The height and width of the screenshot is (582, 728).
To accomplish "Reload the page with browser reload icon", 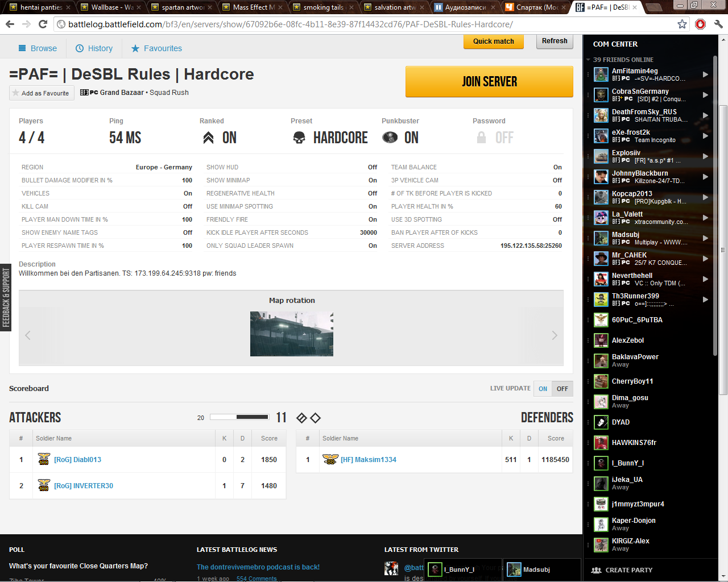I will (x=43, y=24).
